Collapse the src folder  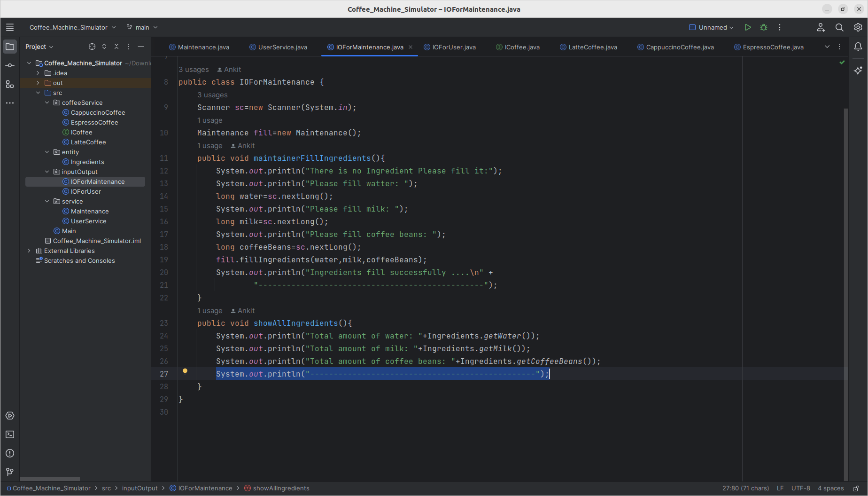(38, 93)
